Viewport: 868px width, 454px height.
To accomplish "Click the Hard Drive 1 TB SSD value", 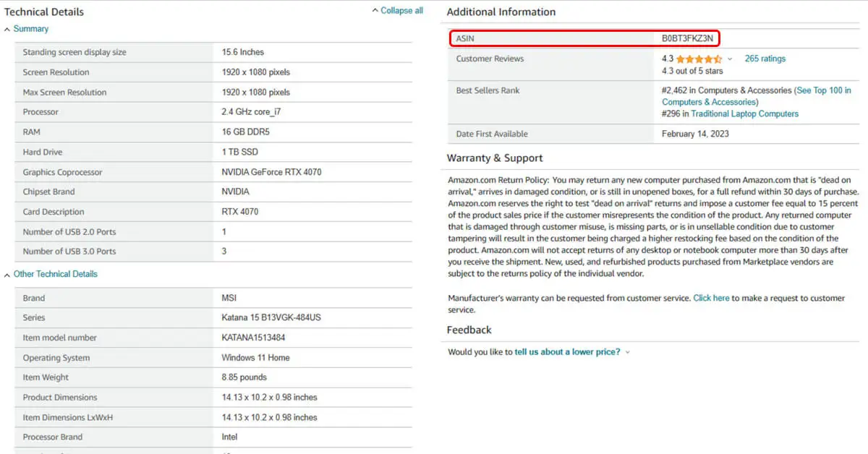I will point(239,153).
